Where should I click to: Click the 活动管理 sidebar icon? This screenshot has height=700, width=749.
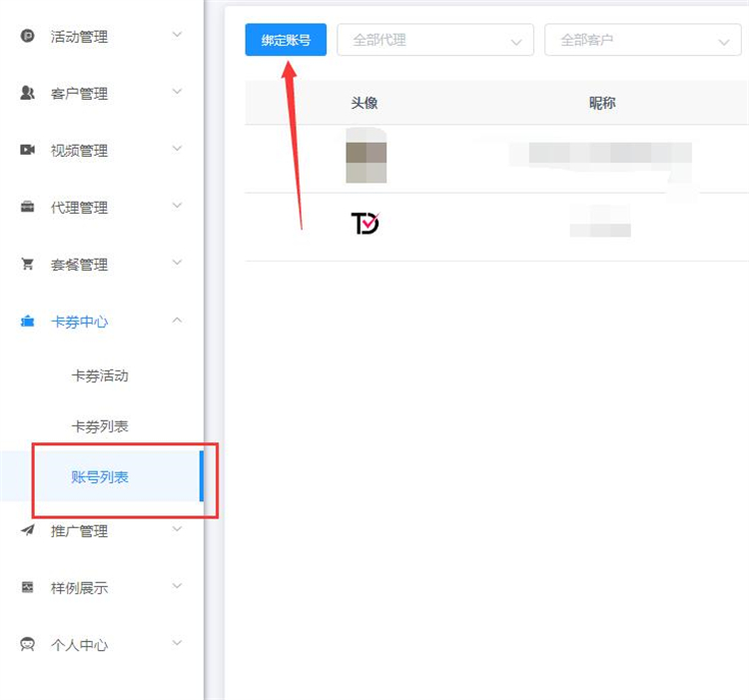click(x=27, y=36)
